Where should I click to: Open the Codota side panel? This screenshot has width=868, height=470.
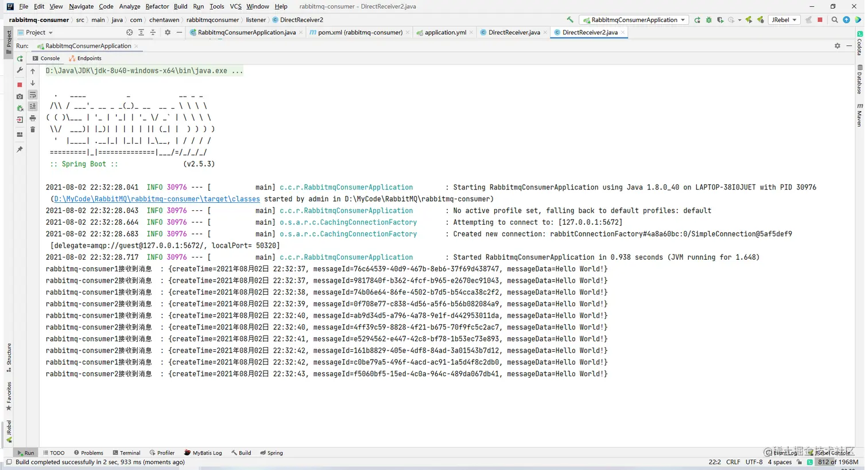pyautogui.click(x=859, y=44)
